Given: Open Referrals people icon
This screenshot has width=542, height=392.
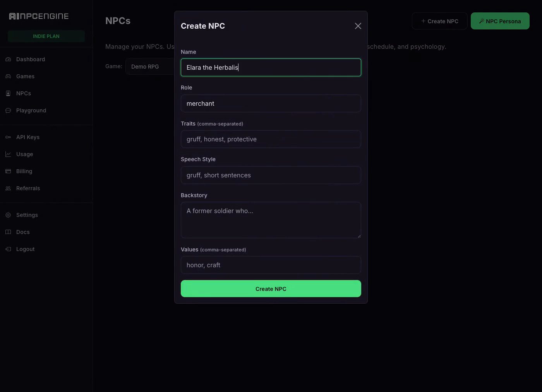Looking at the screenshot, I should click(8, 188).
